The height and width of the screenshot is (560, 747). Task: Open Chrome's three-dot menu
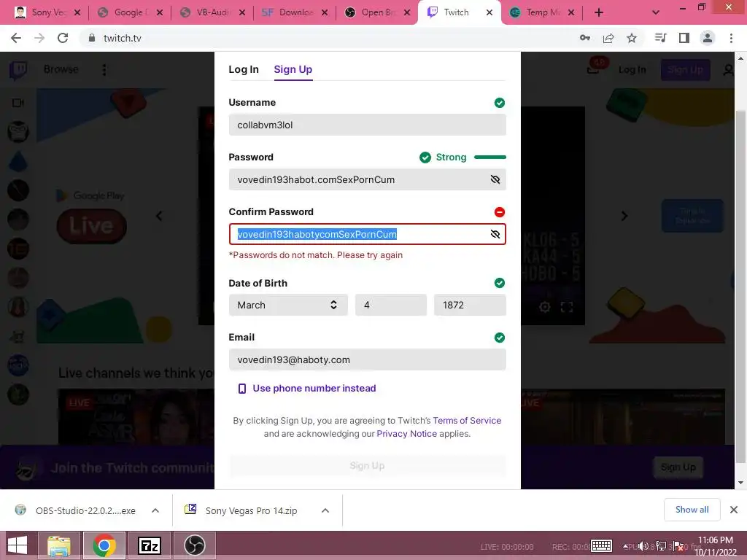731,38
